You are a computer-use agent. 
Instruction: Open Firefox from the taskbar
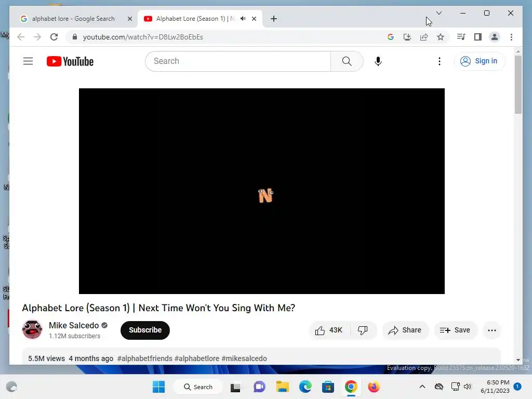pyautogui.click(x=374, y=387)
